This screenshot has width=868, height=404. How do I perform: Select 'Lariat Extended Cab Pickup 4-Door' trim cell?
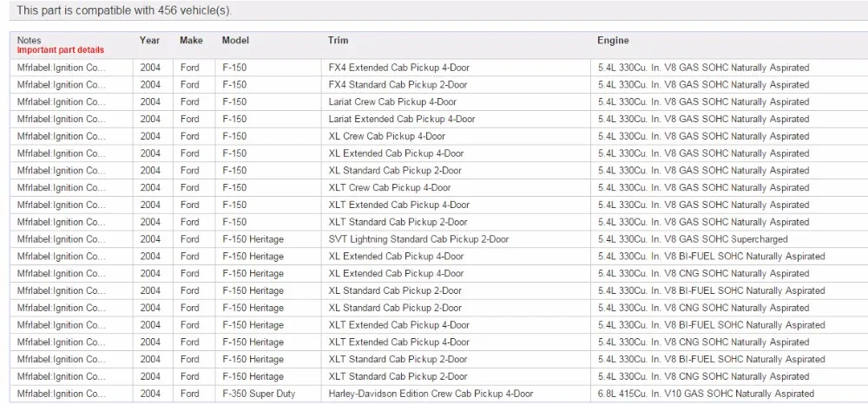tap(401, 119)
